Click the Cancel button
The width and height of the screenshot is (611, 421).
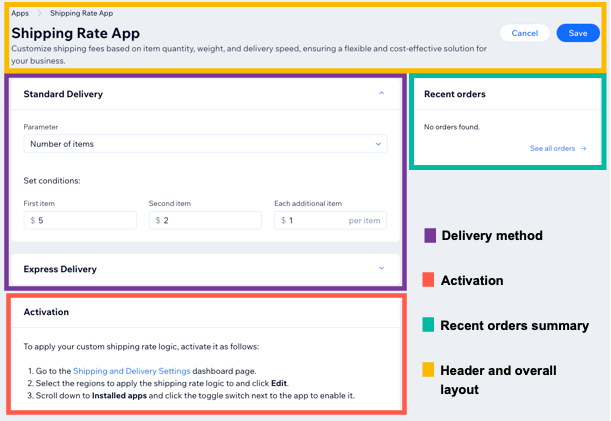[x=524, y=33]
